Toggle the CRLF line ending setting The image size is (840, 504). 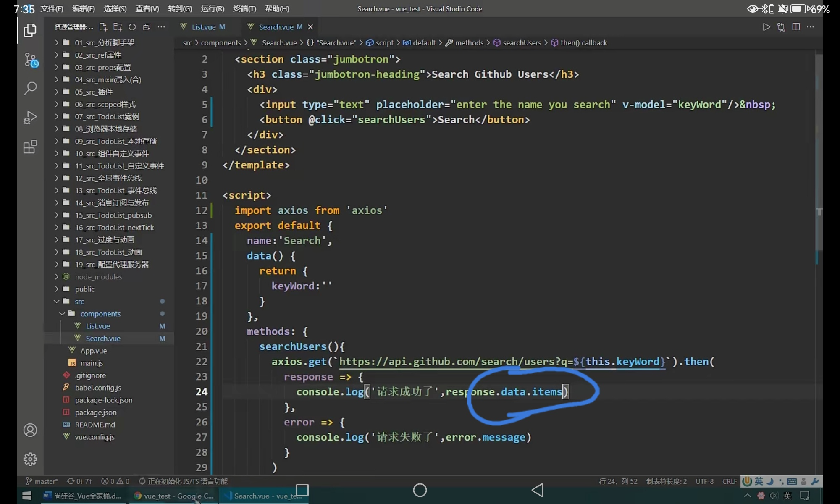point(729,481)
